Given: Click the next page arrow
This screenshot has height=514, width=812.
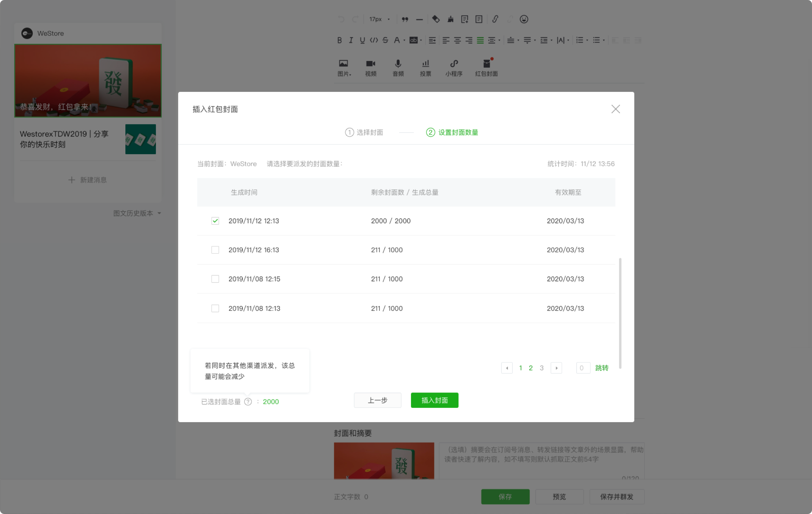Looking at the screenshot, I should pos(556,368).
